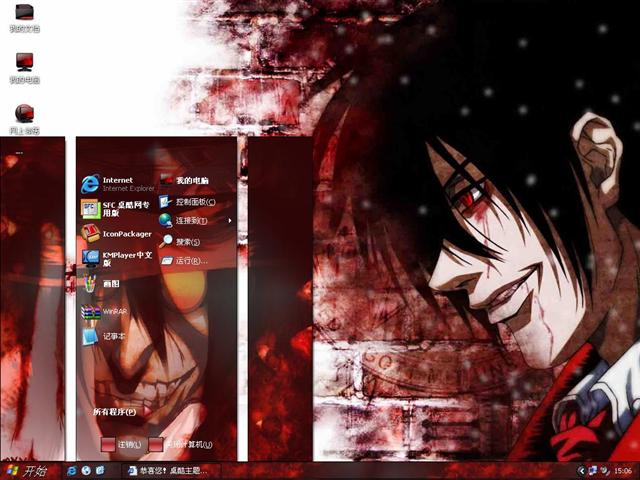Open 我的电脑 desktop icon
The image size is (640, 480).
[x=24, y=68]
